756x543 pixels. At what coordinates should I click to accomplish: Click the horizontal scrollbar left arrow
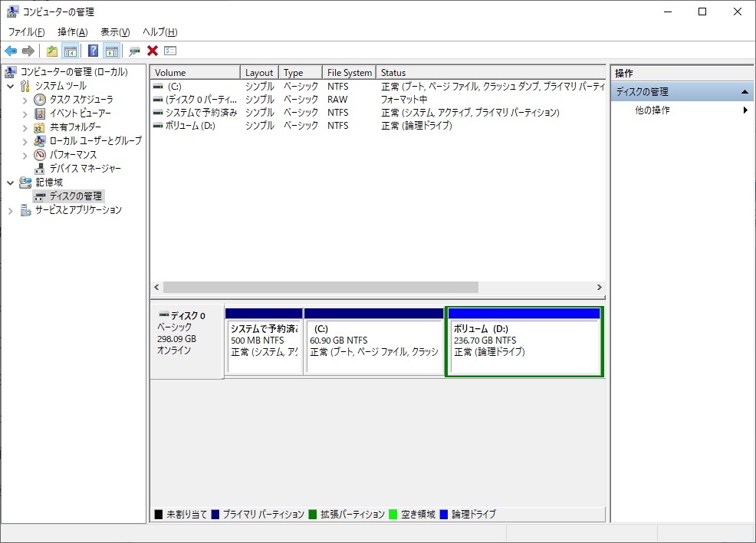(156, 288)
